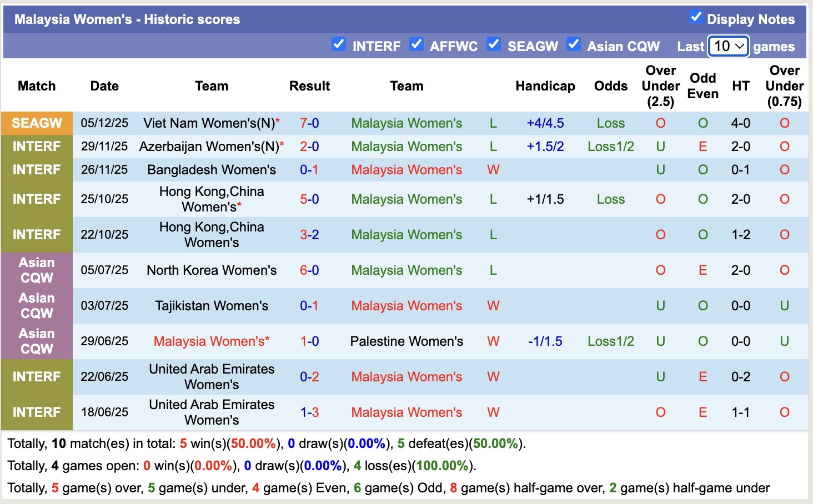Click the 3-2 result on 22/10/25
This screenshot has width=813, height=504.
[309, 235]
